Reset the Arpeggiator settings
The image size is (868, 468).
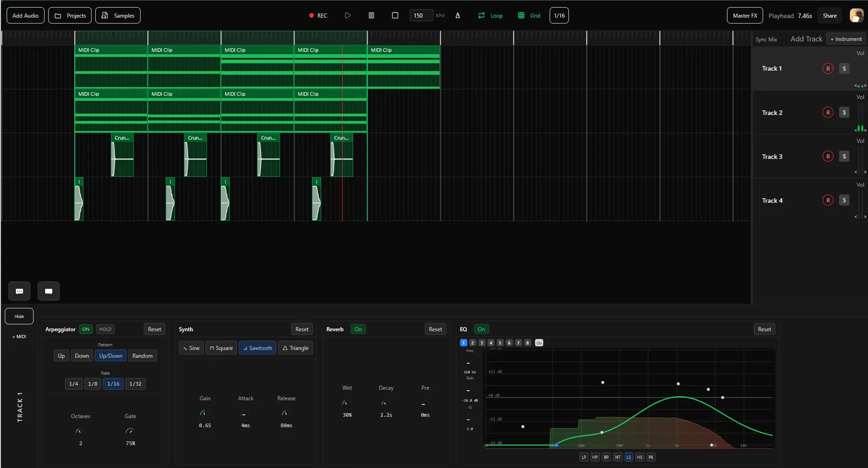click(x=154, y=329)
